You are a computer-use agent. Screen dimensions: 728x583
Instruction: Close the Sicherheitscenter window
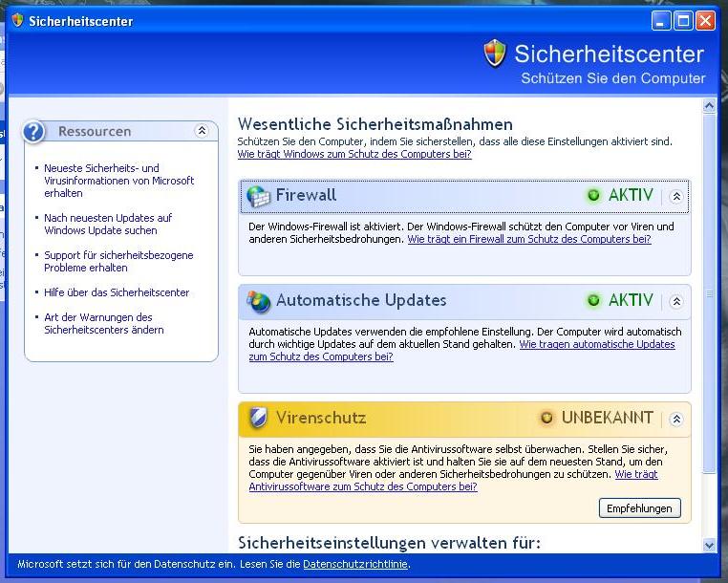pyautogui.click(x=706, y=21)
